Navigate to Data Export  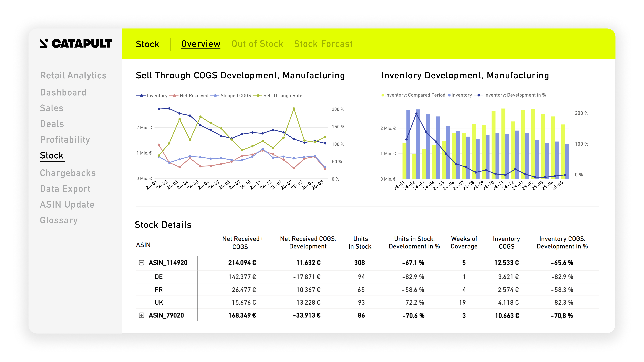(x=65, y=189)
